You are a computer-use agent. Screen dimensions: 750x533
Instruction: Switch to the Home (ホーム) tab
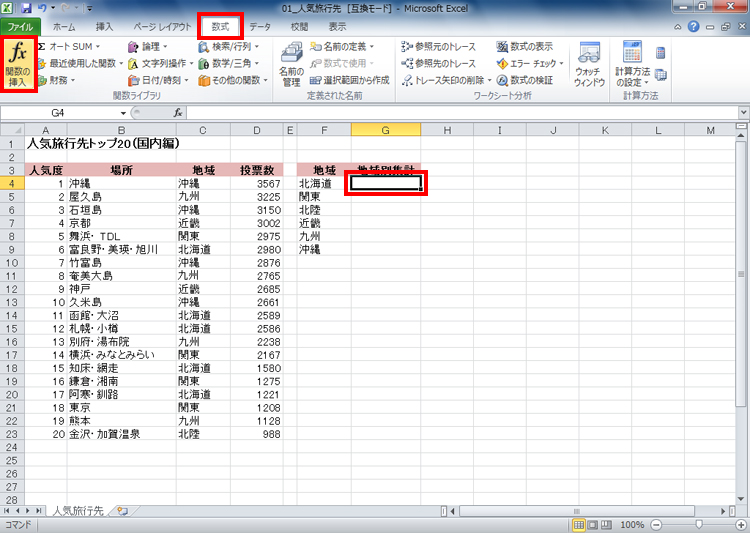[x=64, y=27]
